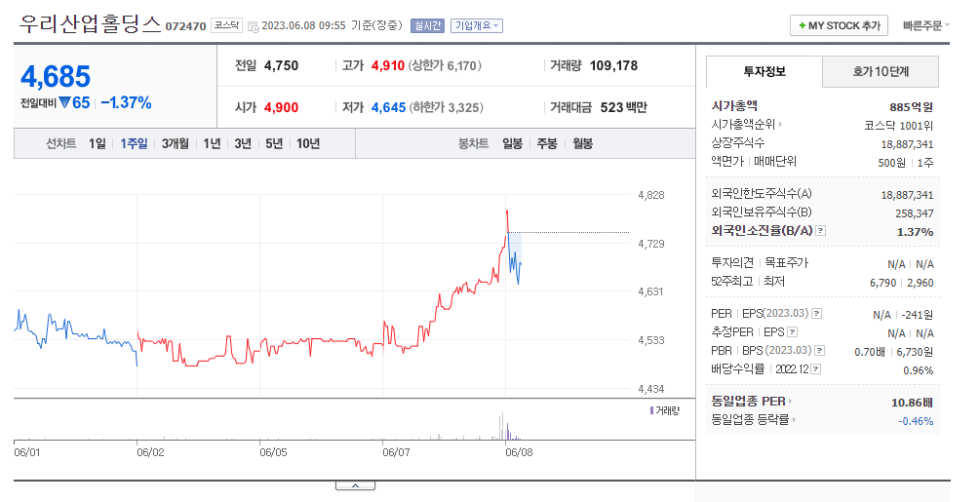Image resolution: width=980 pixels, height=502 pixels.
Task: Click the 고가 value 4,910
Action: [x=388, y=65]
